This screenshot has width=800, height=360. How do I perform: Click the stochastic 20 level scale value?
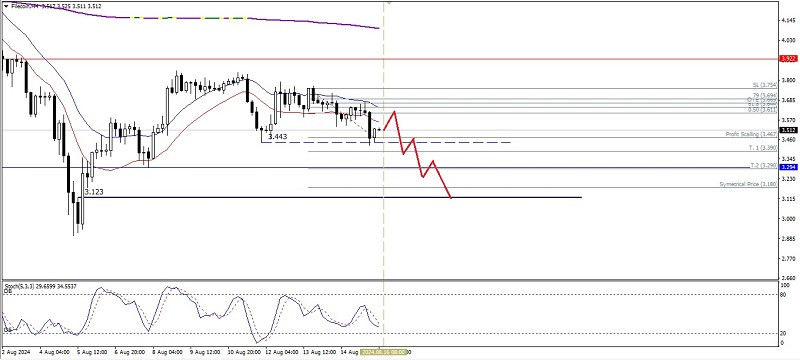pyautogui.click(x=784, y=333)
